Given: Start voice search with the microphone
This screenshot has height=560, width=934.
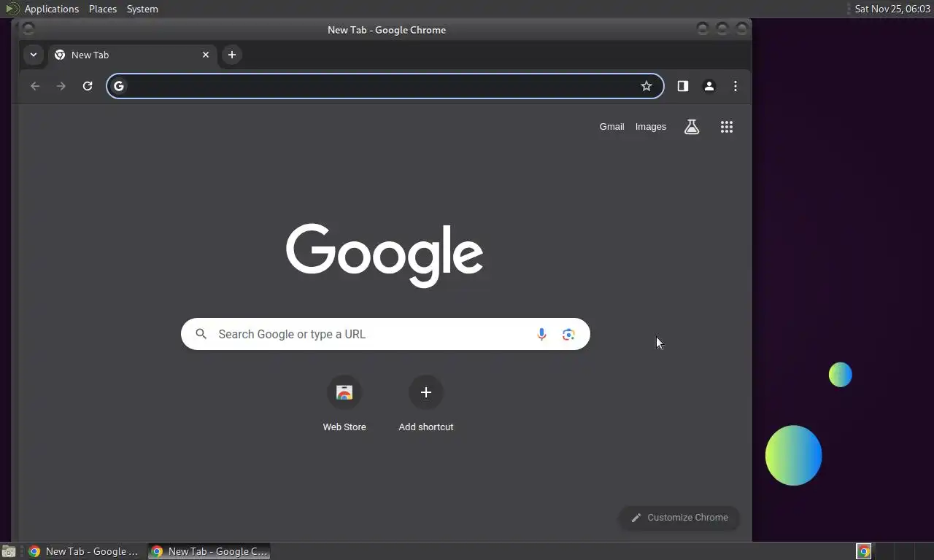Looking at the screenshot, I should (x=541, y=334).
